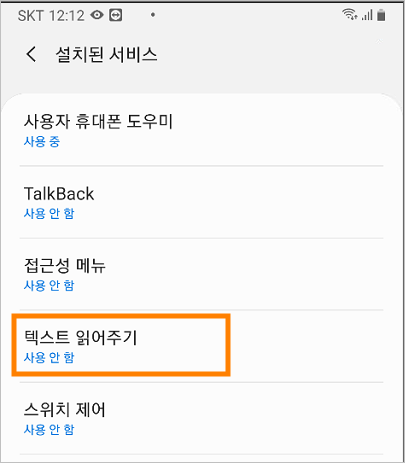Screen dimensions: 405x463
Task: Tap 사용 안 함 status under TalkBack
Action: (x=49, y=214)
